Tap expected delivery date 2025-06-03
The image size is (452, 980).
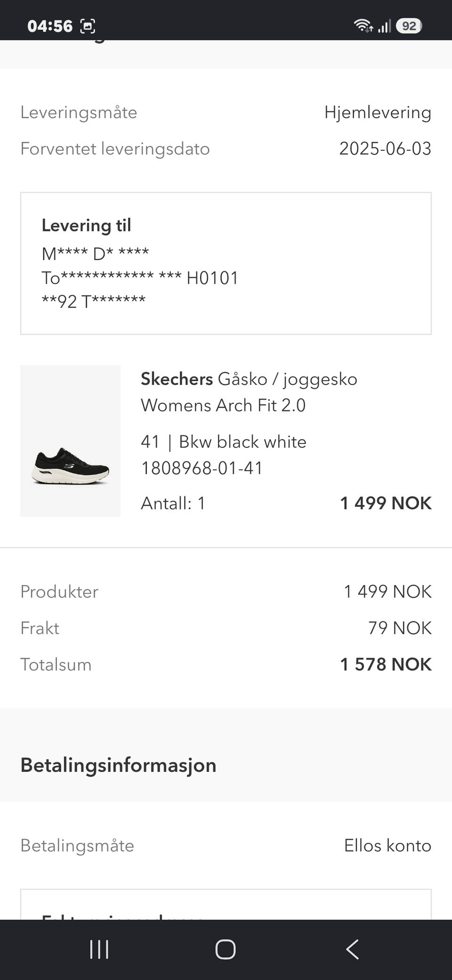tap(385, 148)
